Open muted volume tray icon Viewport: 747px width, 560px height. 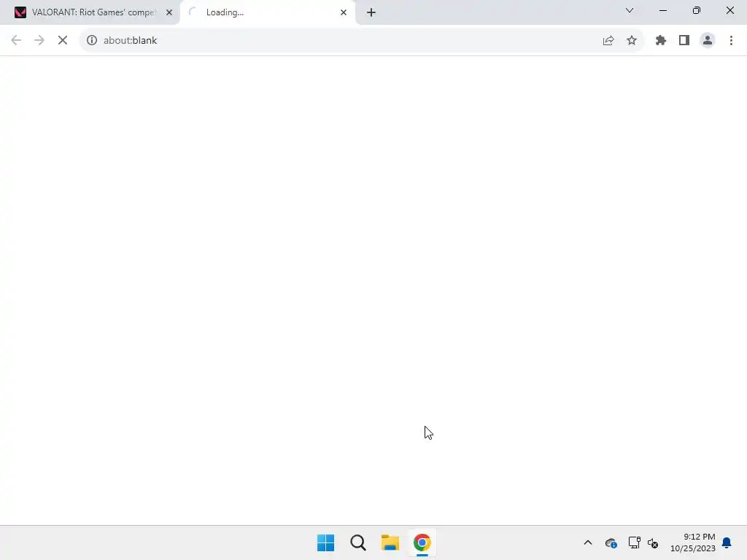pos(653,542)
